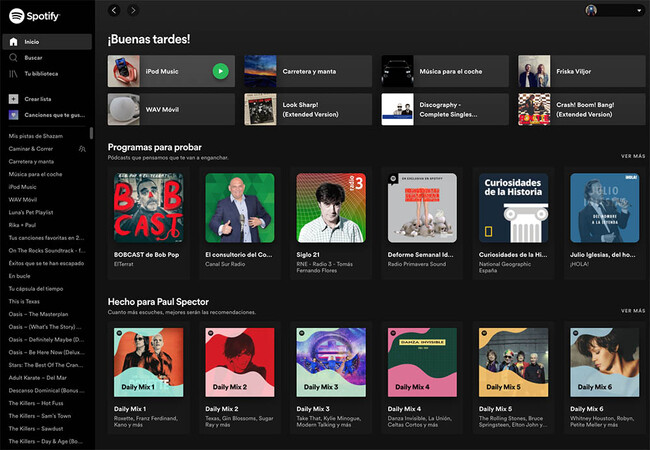650x450 pixels.
Task: Select Buscar in the sidebar
Action: 33,58
